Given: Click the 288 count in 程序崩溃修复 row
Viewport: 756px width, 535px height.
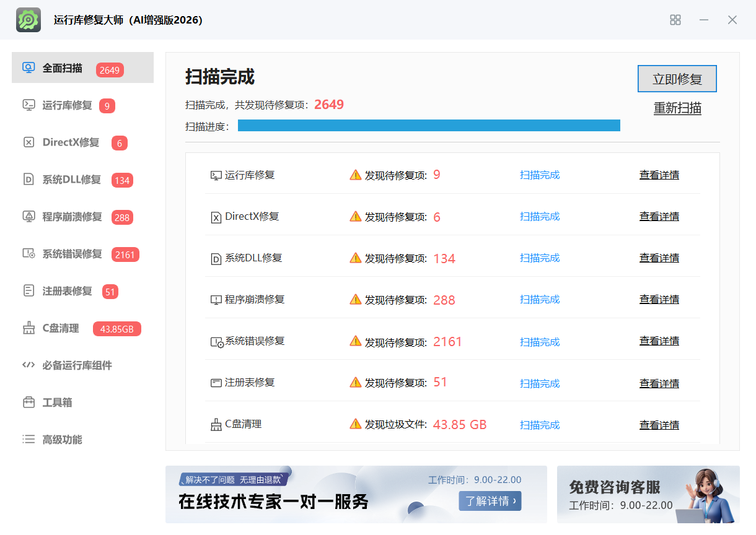Looking at the screenshot, I should pyautogui.click(x=444, y=300).
